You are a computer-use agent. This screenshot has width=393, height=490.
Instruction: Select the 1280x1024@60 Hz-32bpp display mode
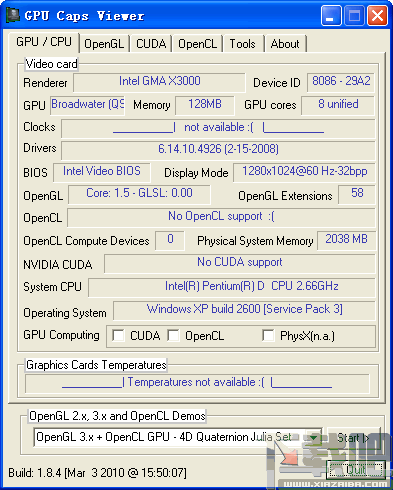point(304,172)
